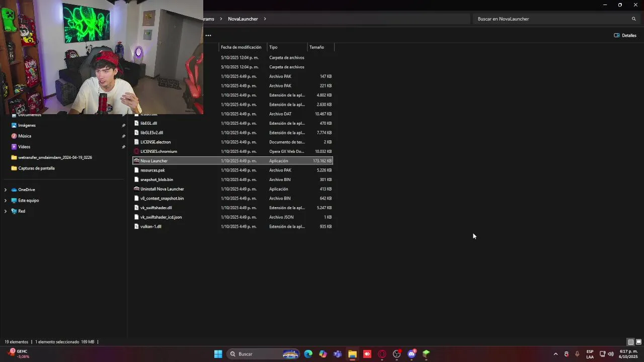This screenshot has height=362, width=644.
Task: Click the 10.032 KB size cell
Action: [x=323, y=151]
